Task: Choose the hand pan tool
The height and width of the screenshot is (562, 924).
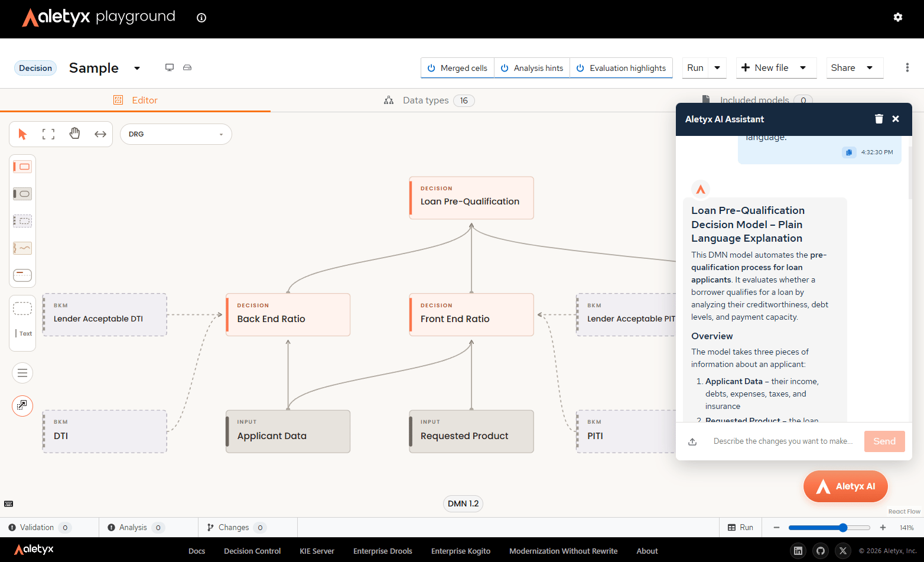Action: pyautogui.click(x=74, y=134)
